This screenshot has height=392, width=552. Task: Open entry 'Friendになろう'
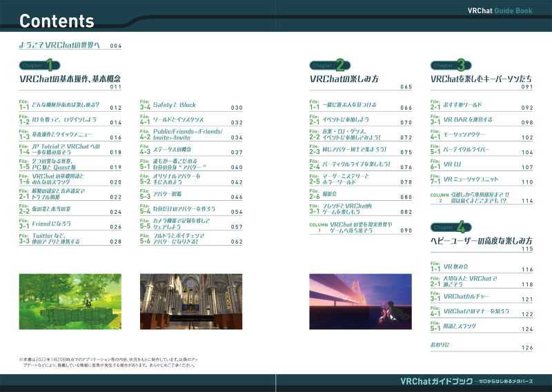pos(70,224)
